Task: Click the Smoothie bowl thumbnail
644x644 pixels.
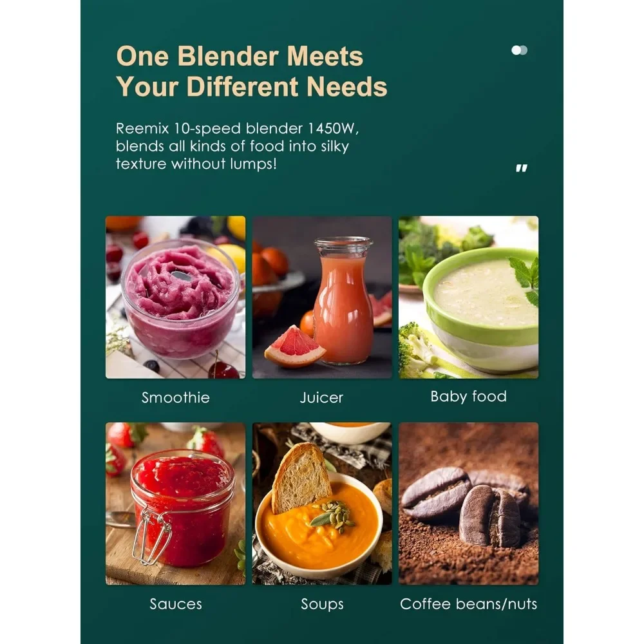Action: (x=175, y=297)
